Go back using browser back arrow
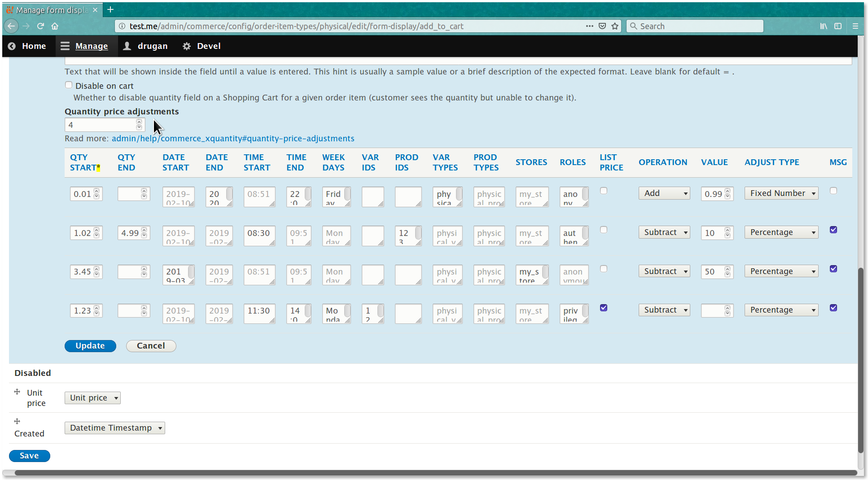Image resolution: width=868 pixels, height=480 pixels. [x=11, y=26]
